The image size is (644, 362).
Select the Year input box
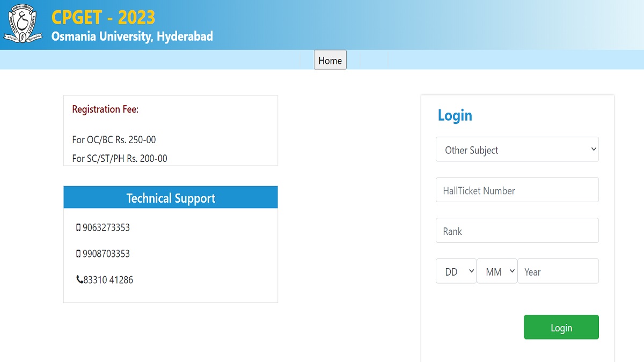tap(558, 271)
